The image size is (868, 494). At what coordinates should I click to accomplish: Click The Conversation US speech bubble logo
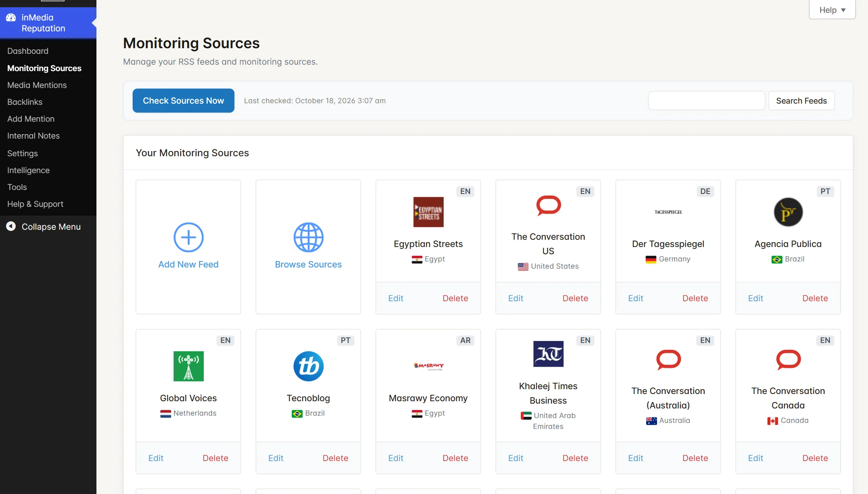[x=549, y=206]
